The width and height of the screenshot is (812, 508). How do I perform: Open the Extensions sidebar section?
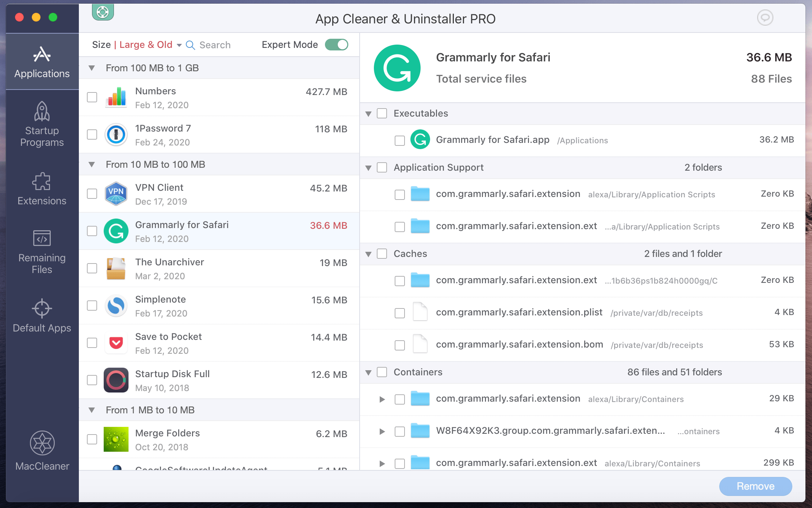click(x=42, y=189)
